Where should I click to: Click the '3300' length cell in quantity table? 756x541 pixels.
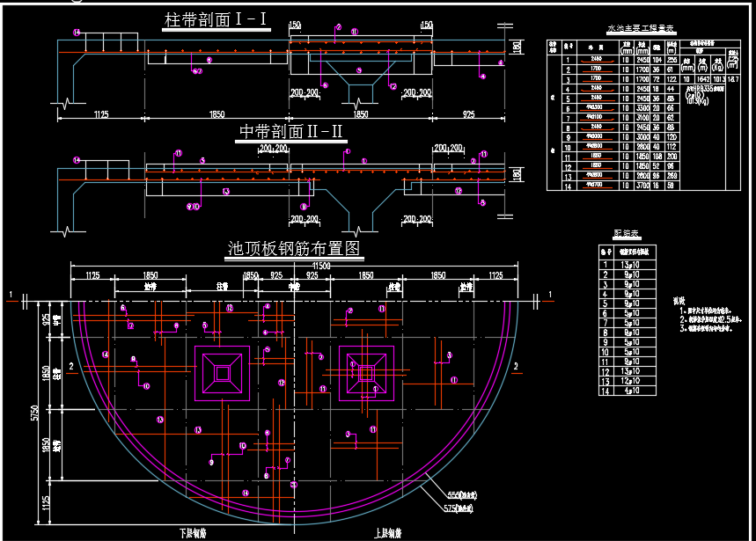coord(642,108)
